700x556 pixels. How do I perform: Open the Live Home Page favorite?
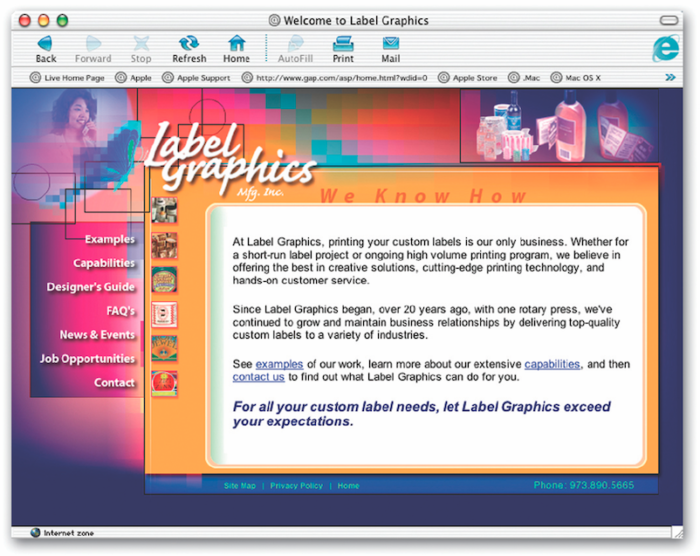click(67, 78)
